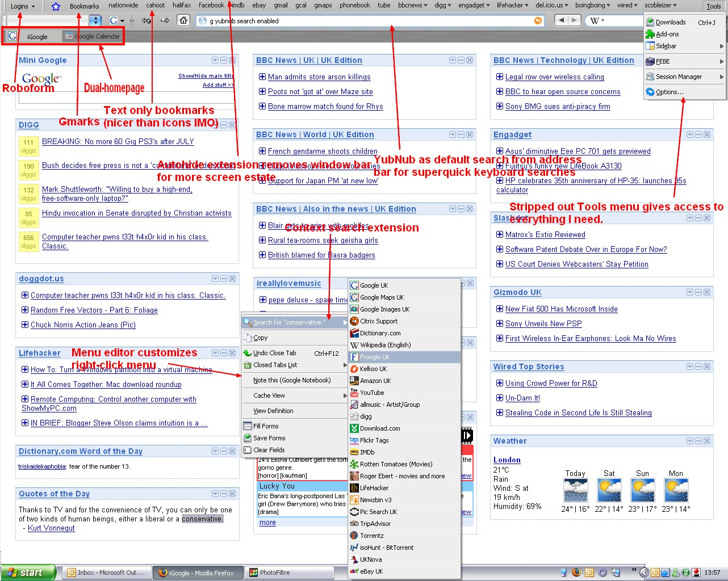Expand 'Using Crowd Power for R&D' story

point(500,383)
